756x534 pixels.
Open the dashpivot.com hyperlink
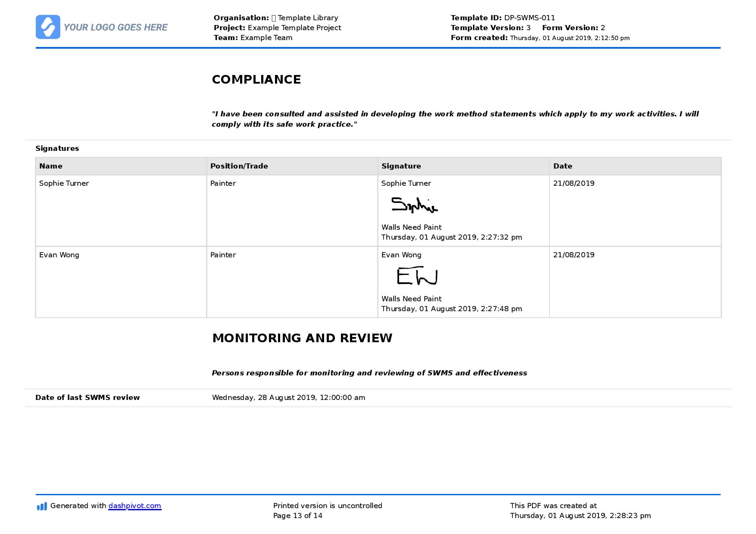tap(134, 506)
